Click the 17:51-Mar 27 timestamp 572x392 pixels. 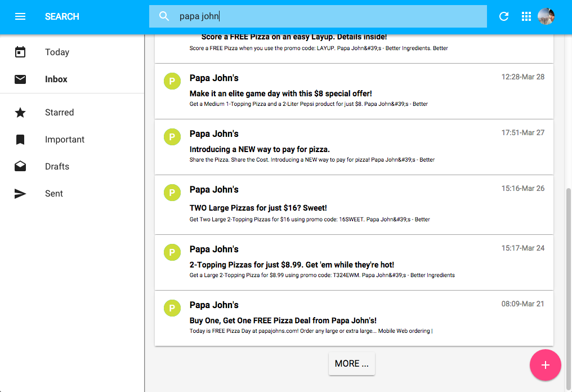pos(523,133)
